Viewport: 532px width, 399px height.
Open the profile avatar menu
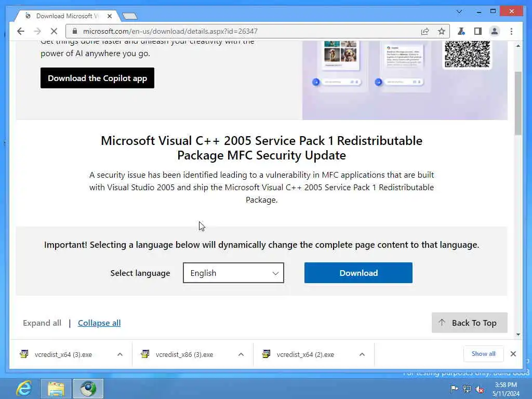tap(495, 32)
